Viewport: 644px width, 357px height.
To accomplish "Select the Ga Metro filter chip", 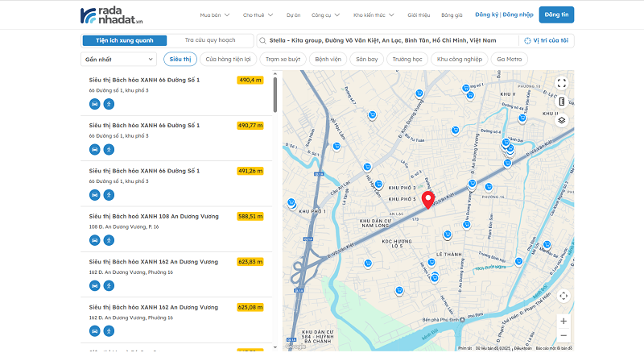I will tap(510, 59).
